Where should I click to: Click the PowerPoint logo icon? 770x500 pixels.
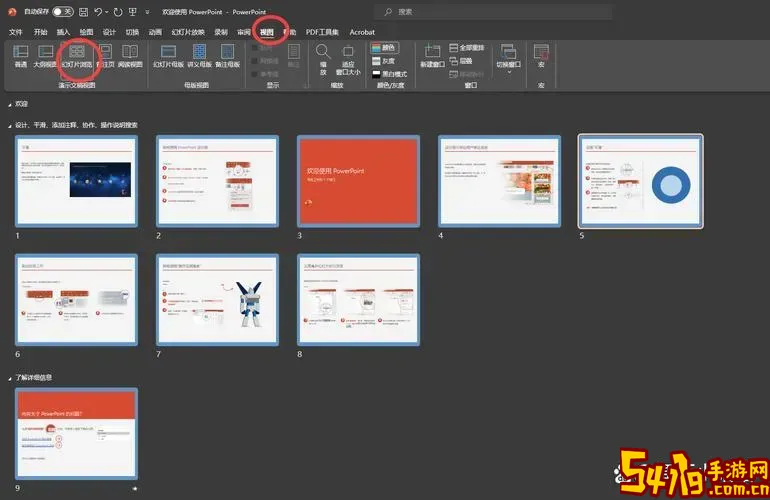point(13,12)
